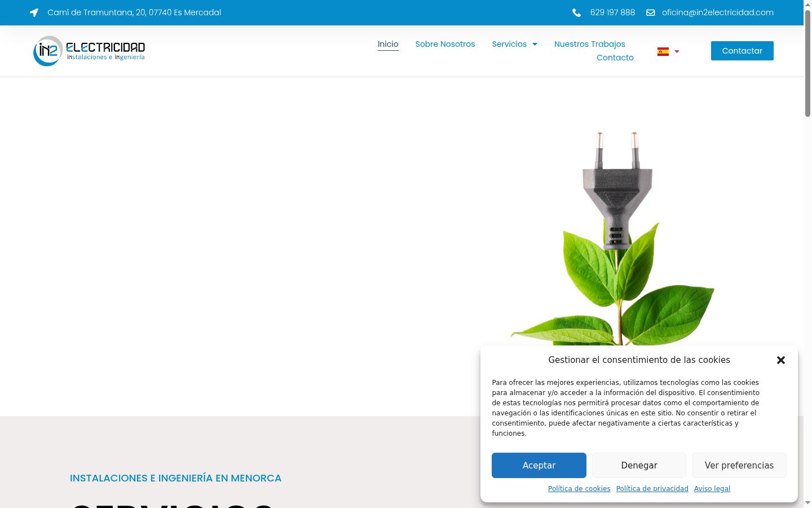Click the blue Contactar button

742,51
